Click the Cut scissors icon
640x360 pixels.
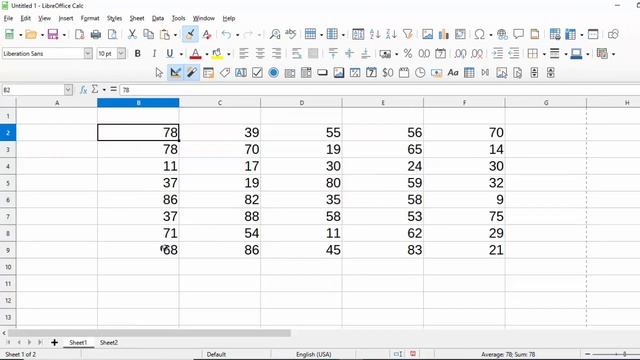(132, 34)
